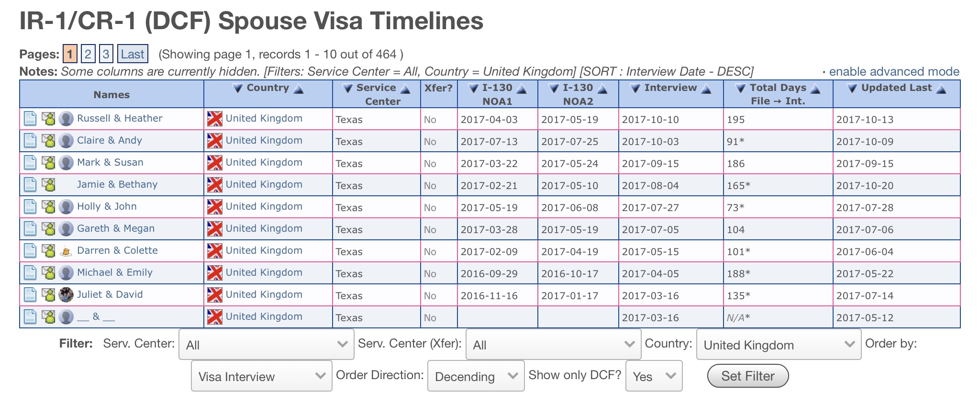
Task: Open timeline document icon for Russell & Heather
Action: coord(30,118)
